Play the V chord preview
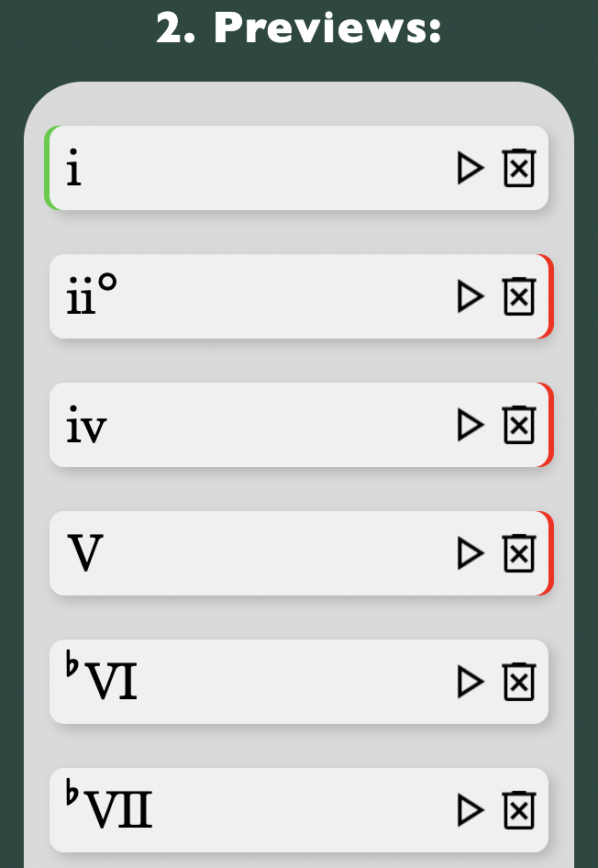Screen dimensions: 598x868 [470, 553]
